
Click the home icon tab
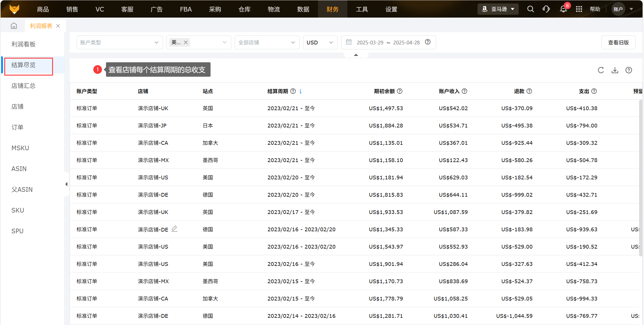pos(14,26)
